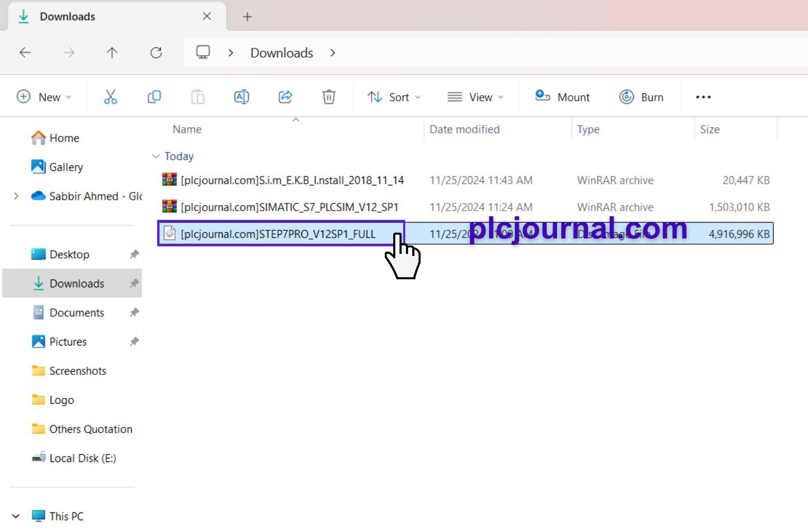Viewport: 808px width, 532px height.
Task: Click the 11/25/2024 11:24 AM date cell
Action: click(481, 207)
